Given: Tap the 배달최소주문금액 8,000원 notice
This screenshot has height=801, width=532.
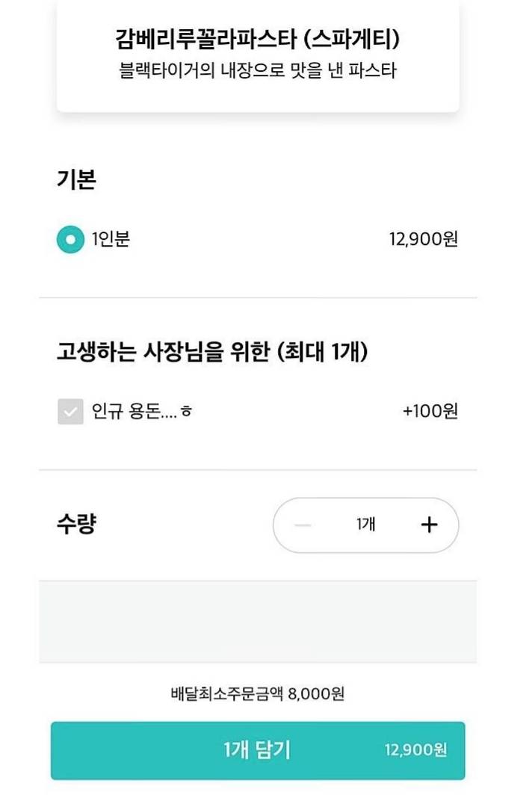Looking at the screenshot, I should pos(257,694).
